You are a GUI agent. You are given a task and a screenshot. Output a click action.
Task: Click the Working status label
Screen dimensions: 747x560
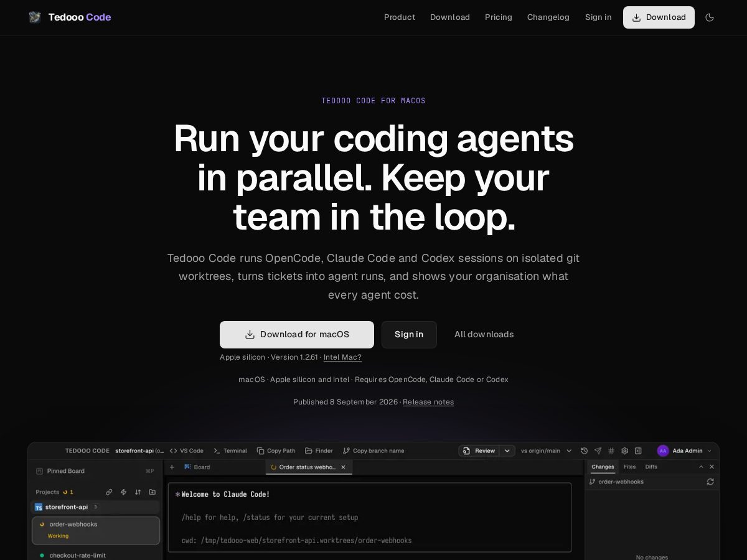pos(58,536)
